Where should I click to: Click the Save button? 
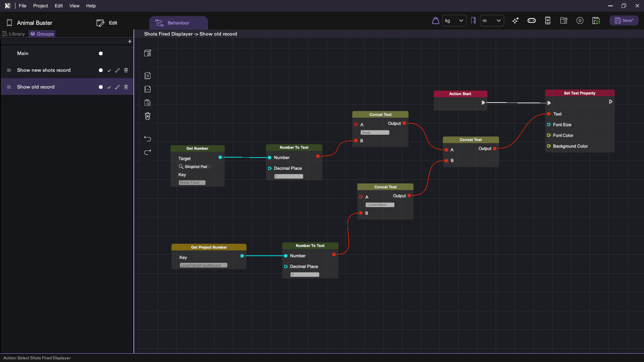point(624,20)
